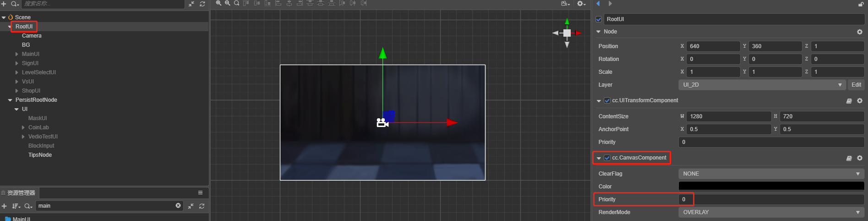Clear the 'main' asset search text
The image size is (868, 221).
click(x=178, y=205)
